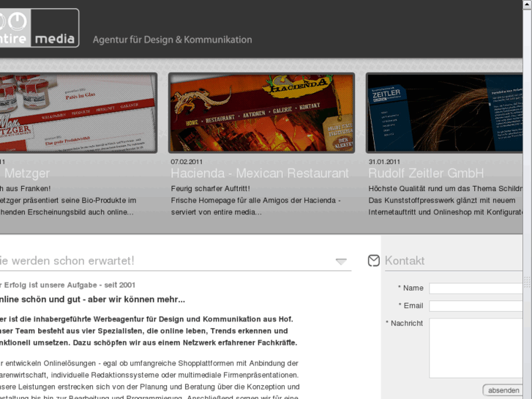Screen dimensions: 532x399
Task: Open the Metzger project heading
Action: pyautogui.click(x=27, y=174)
